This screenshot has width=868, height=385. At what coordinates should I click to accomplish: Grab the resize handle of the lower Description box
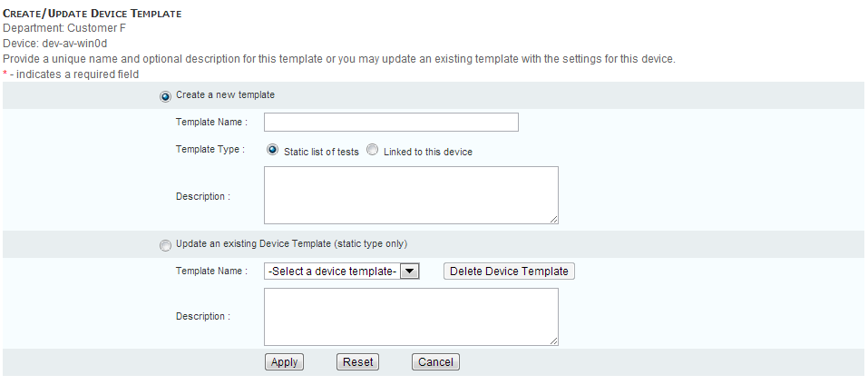(553, 341)
